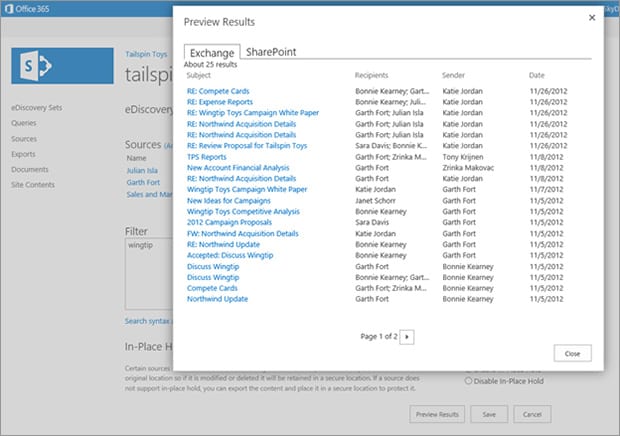This screenshot has height=436, width=620.
Task: Open eDiscovery Sets in left navigation
Action: (x=37, y=108)
